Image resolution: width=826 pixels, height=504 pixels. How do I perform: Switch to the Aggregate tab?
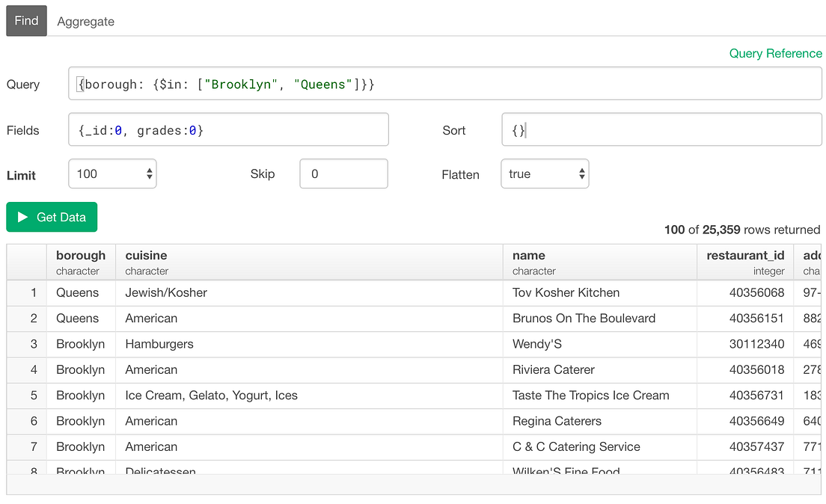tap(85, 21)
